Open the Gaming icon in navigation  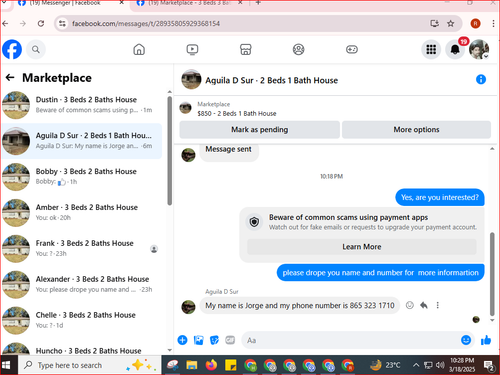[x=352, y=49]
